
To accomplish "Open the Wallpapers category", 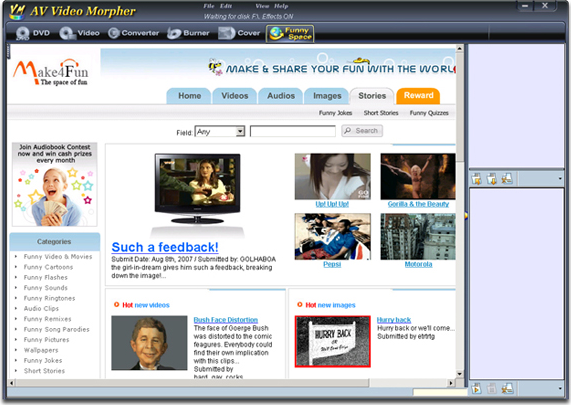I will pyautogui.click(x=41, y=350).
